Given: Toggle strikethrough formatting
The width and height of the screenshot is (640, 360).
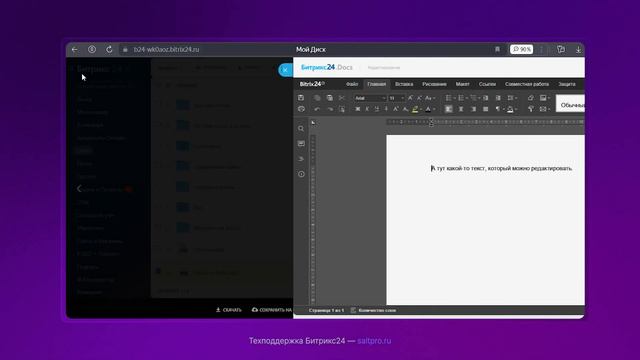Looking at the screenshot, I should pyautogui.click(x=386, y=109).
